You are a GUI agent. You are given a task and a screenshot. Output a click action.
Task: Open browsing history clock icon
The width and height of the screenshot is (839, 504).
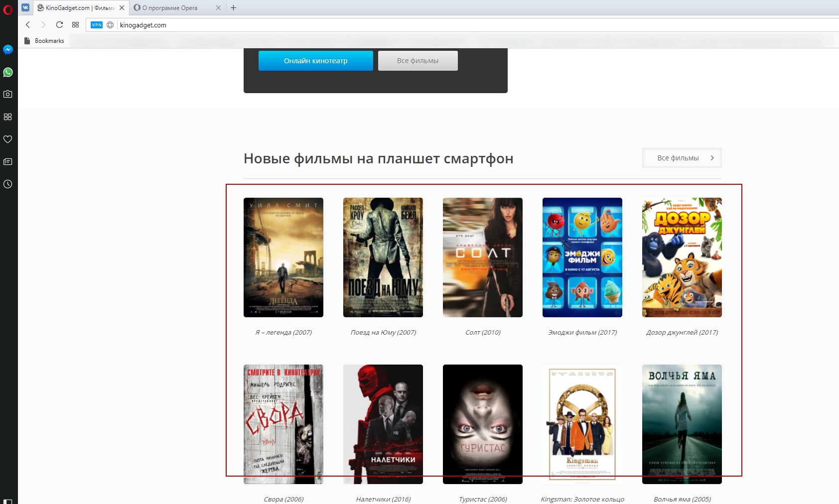(x=8, y=184)
